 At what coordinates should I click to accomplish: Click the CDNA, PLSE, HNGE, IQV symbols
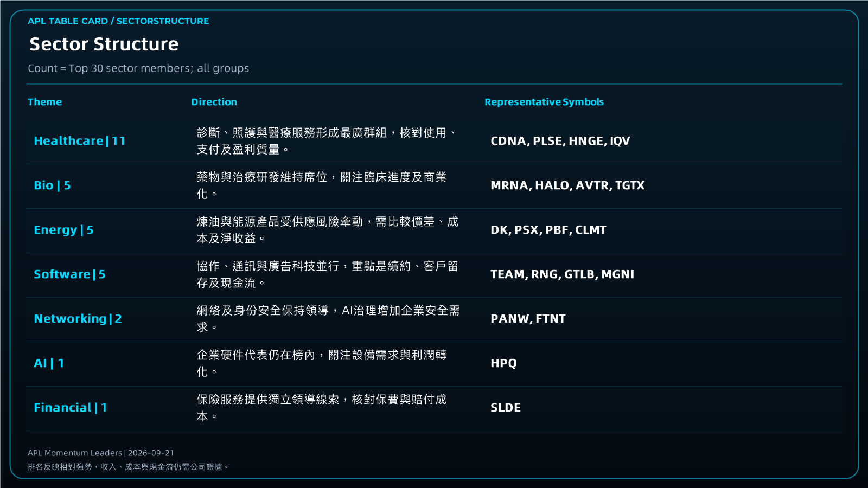(560, 141)
